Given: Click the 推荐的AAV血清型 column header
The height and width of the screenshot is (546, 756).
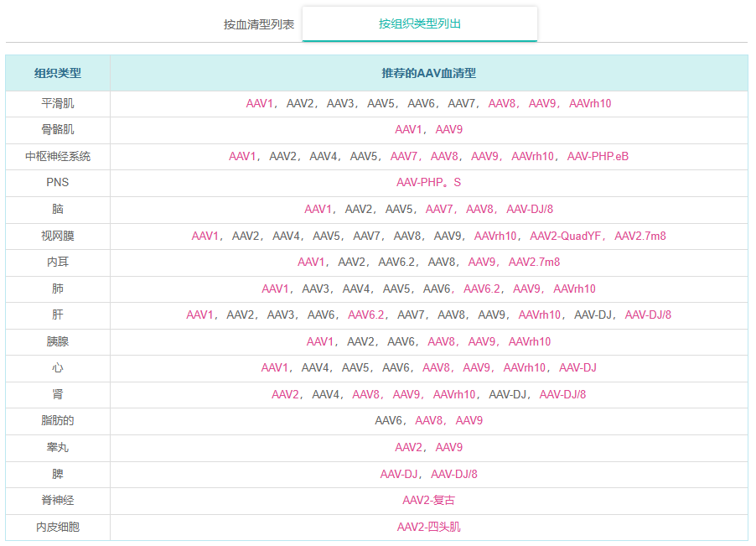Looking at the screenshot, I should coord(428,73).
